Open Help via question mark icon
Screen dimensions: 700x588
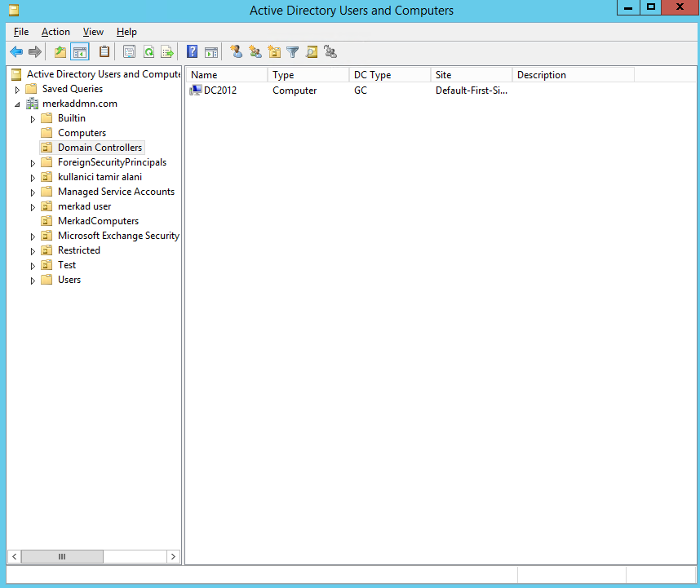click(x=192, y=51)
